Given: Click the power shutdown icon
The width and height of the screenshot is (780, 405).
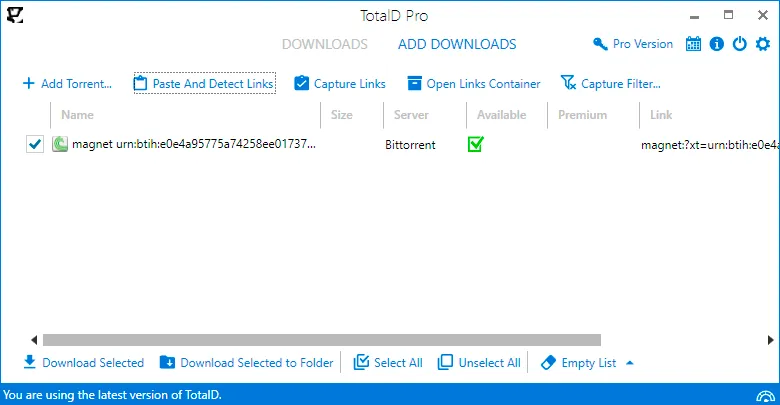Looking at the screenshot, I should point(740,44).
